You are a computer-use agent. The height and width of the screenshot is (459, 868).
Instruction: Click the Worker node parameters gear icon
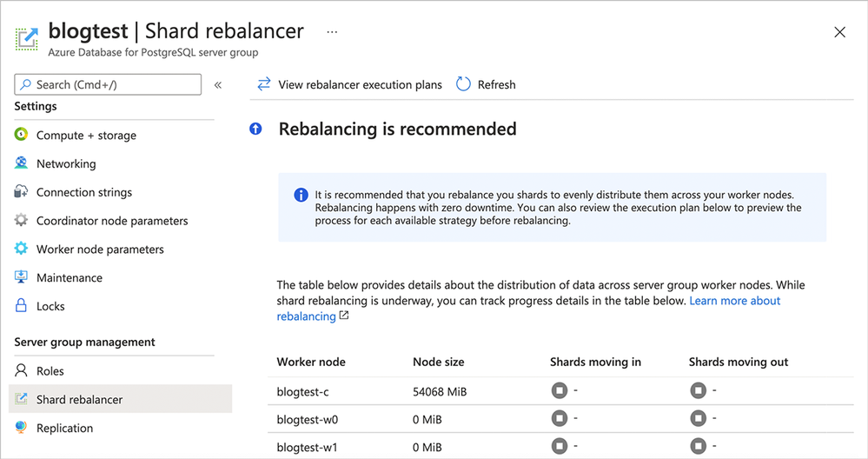tap(22, 249)
